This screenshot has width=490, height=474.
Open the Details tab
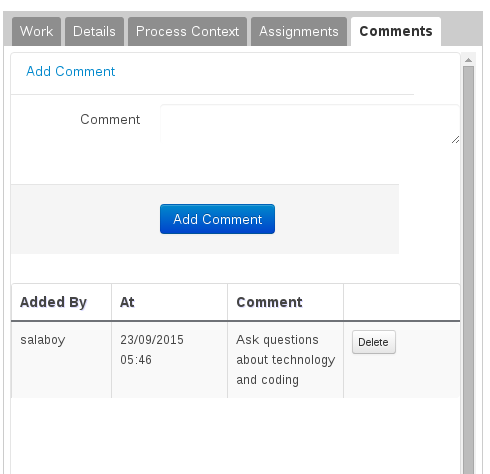[x=94, y=31]
